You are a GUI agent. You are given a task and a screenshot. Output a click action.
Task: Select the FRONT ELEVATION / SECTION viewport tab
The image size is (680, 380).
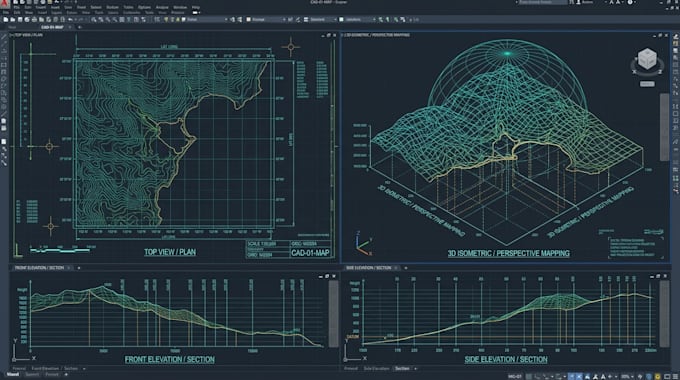[x=39, y=268]
